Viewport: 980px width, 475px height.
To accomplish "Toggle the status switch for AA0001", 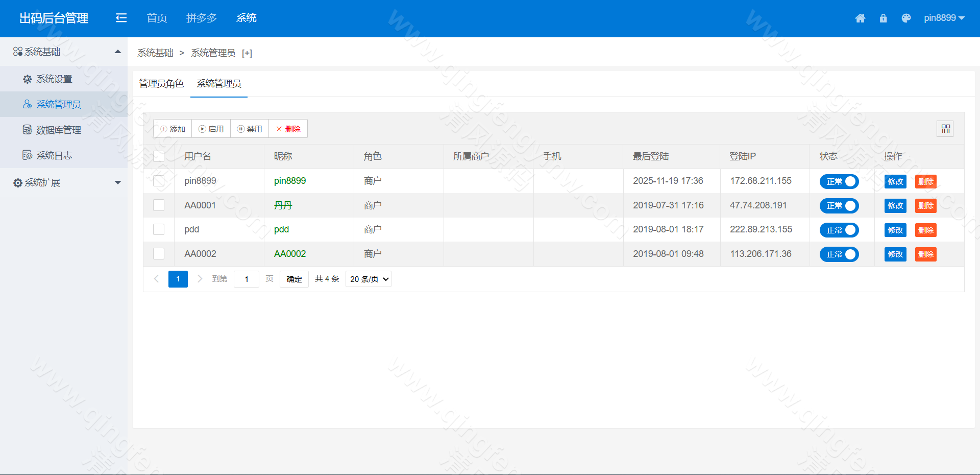I will pyautogui.click(x=839, y=206).
